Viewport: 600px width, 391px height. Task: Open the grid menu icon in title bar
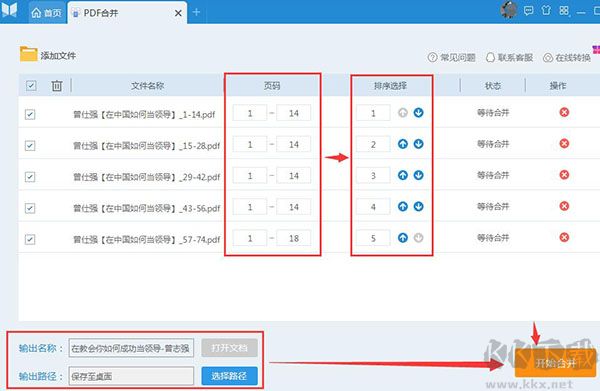(x=564, y=11)
